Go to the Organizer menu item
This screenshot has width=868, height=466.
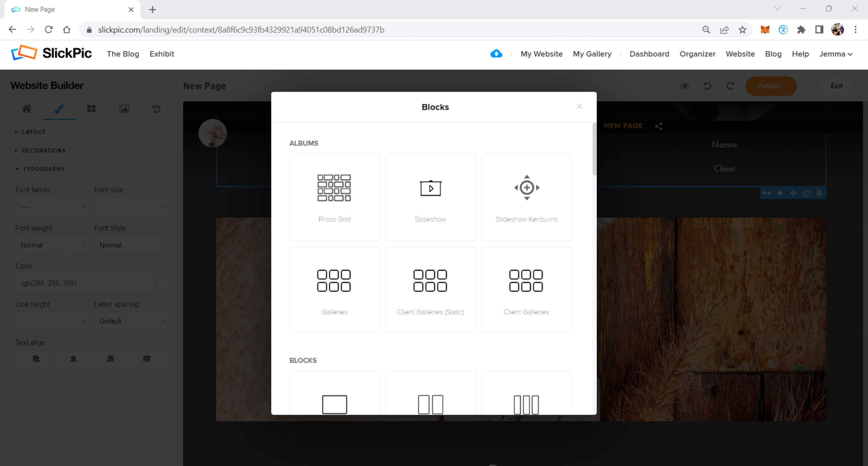[697, 54]
